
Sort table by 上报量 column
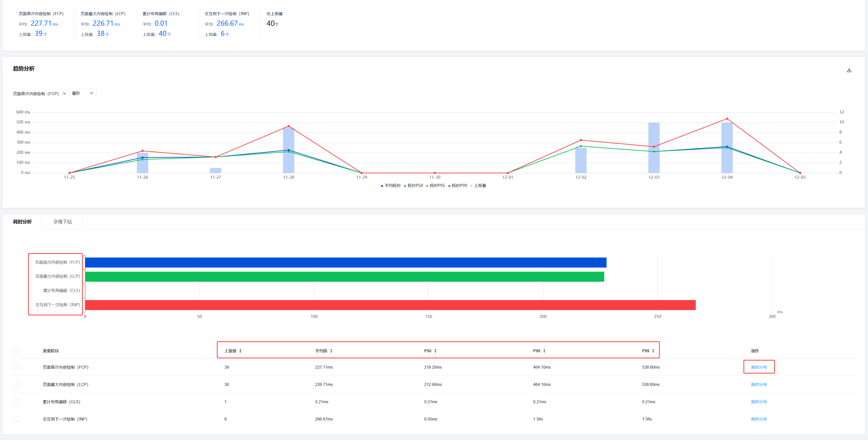pyautogui.click(x=240, y=351)
